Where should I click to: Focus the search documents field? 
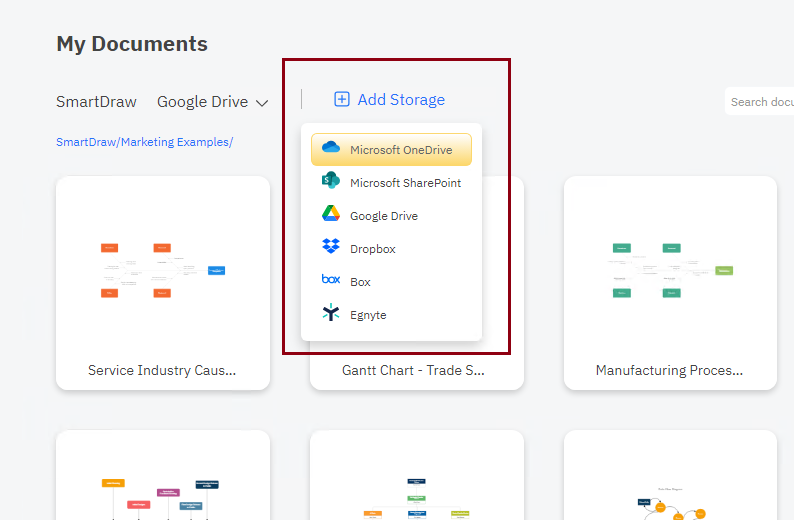(760, 101)
